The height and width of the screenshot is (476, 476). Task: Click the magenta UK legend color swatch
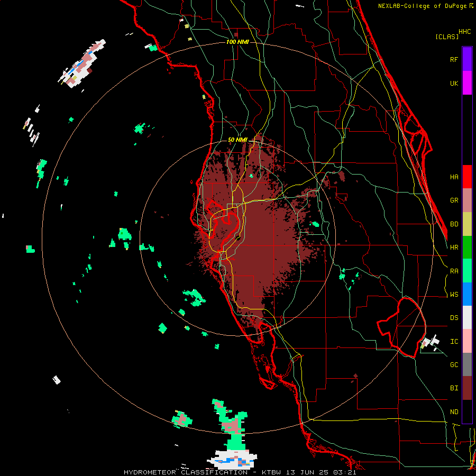pos(467,83)
